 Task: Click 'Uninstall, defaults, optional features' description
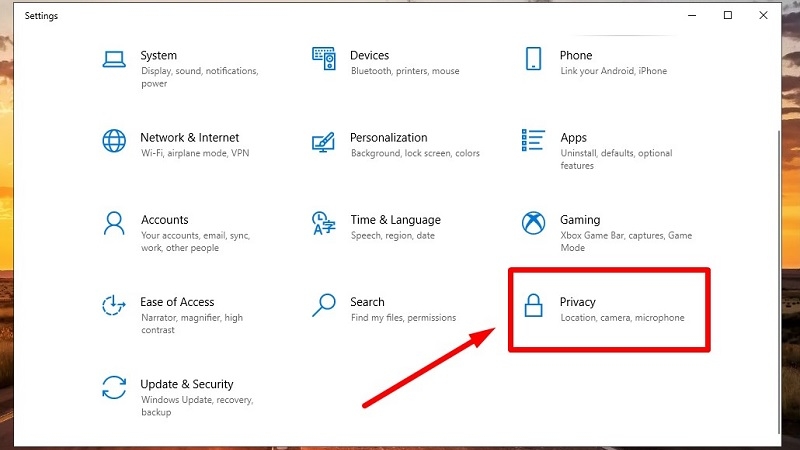point(616,159)
